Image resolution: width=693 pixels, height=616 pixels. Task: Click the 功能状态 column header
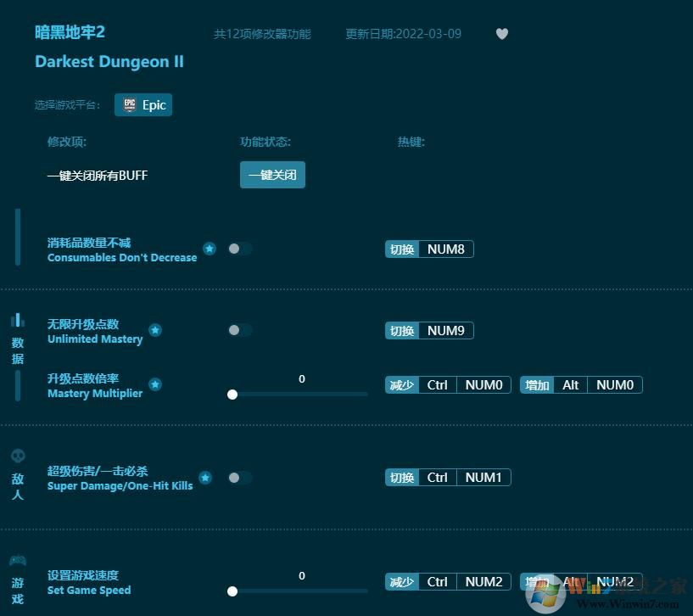tap(265, 142)
